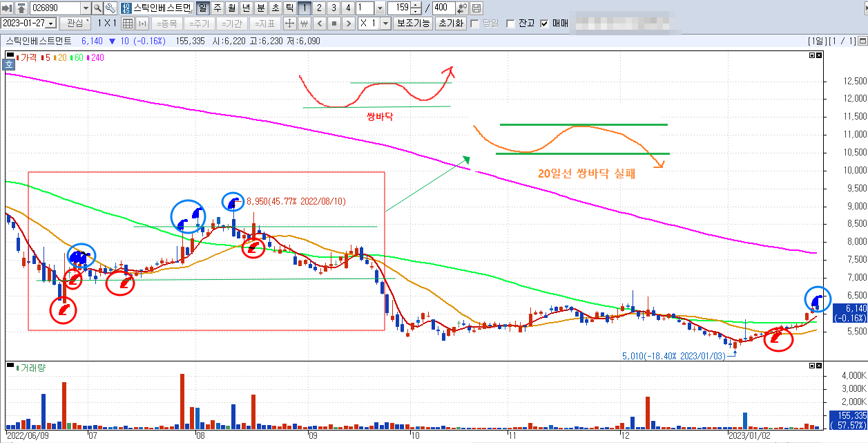This screenshot has height=443, width=868.
Task: Select the crosshair cursor tool
Action: click(290, 23)
